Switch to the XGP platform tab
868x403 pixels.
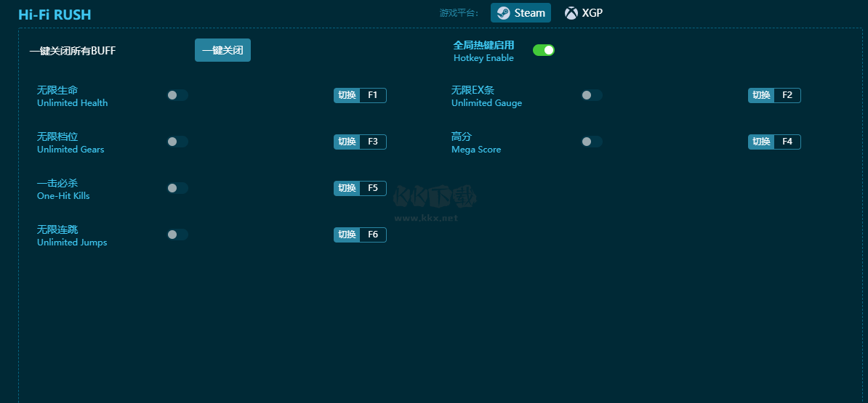tap(584, 13)
